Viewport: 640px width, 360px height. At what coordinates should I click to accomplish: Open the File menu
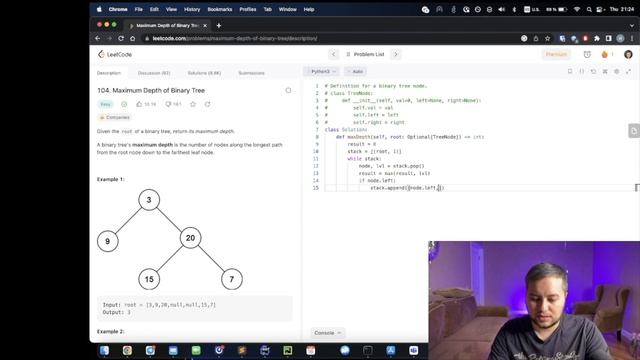click(139, 9)
